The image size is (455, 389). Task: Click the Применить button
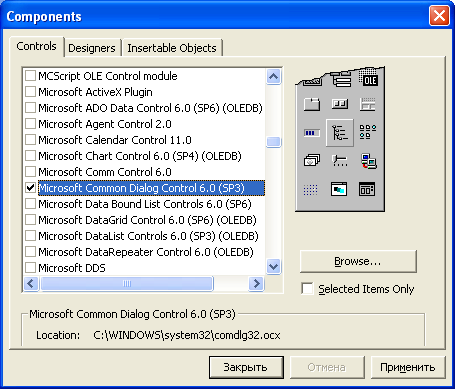[x=408, y=367]
